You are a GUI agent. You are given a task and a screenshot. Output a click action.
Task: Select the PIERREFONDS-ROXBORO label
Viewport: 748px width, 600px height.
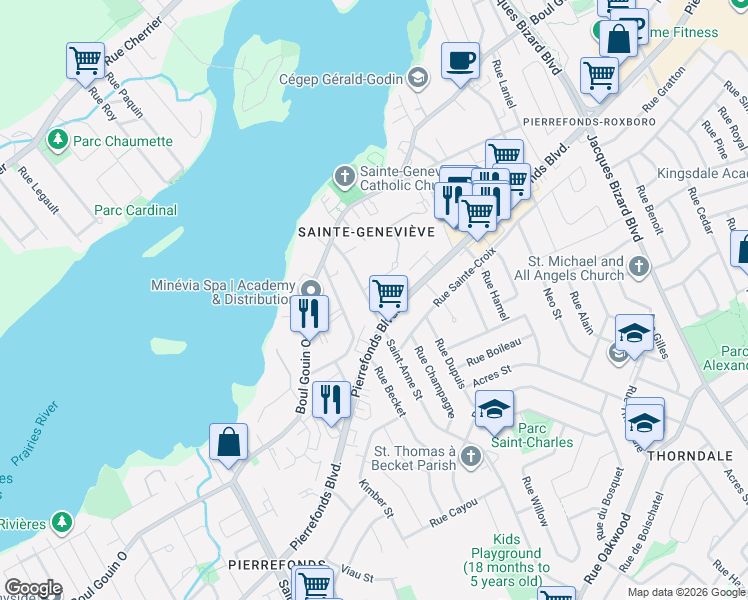[x=589, y=122]
